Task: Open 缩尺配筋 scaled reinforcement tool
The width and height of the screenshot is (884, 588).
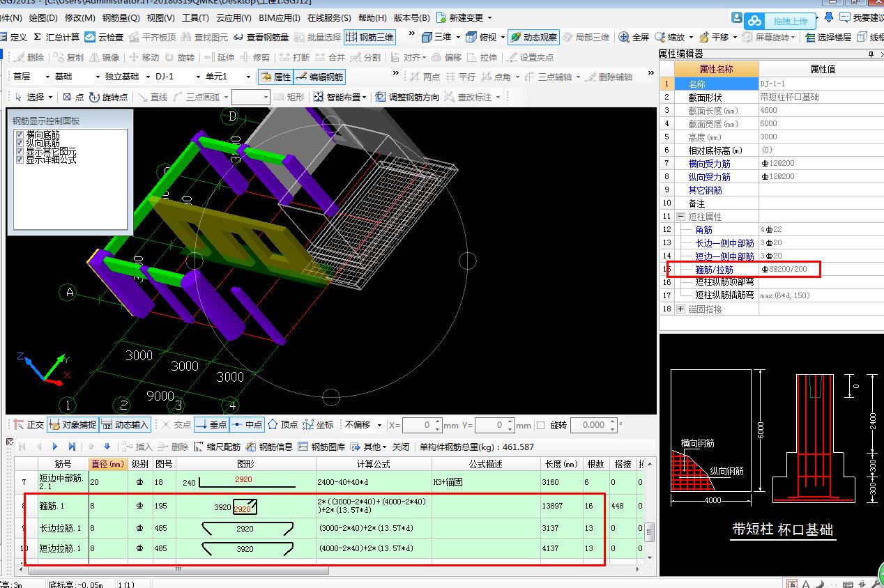Action: click(x=217, y=447)
